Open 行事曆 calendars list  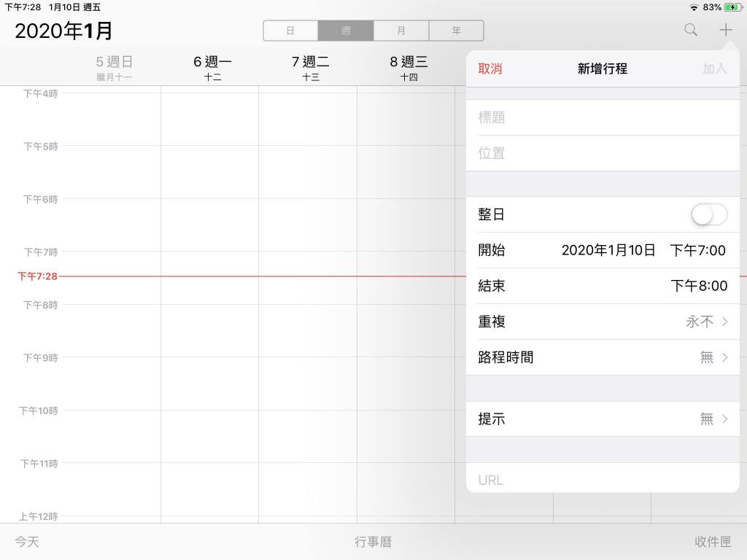click(373, 542)
